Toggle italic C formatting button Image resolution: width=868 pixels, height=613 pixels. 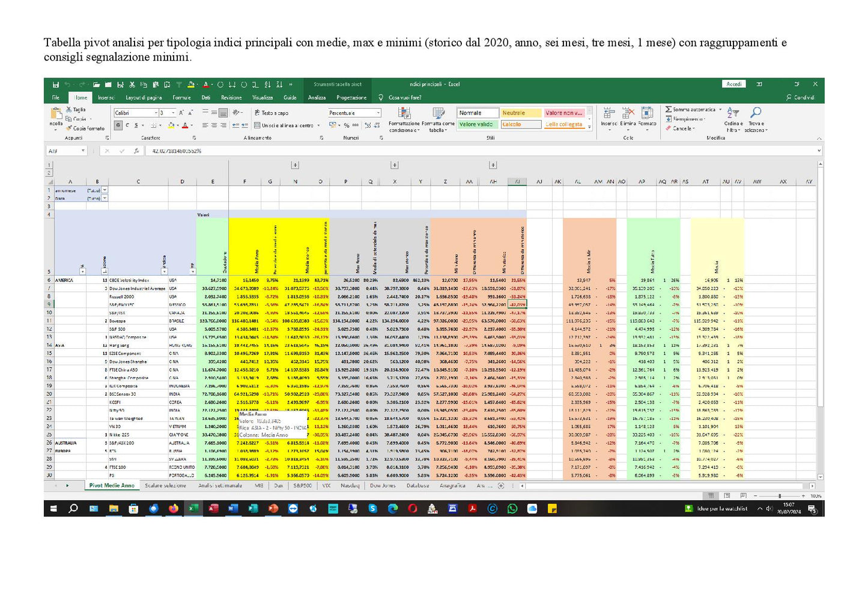click(x=127, y=125)
